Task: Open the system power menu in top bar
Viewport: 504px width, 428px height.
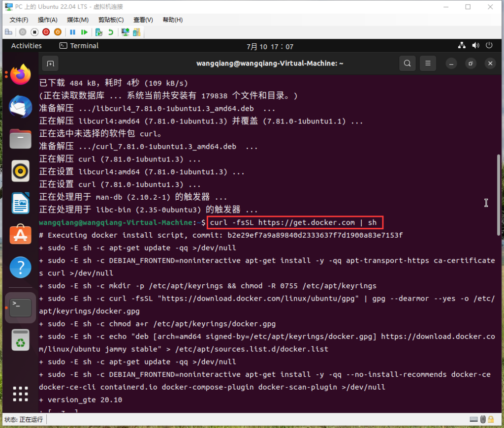Action: point(489,45)
